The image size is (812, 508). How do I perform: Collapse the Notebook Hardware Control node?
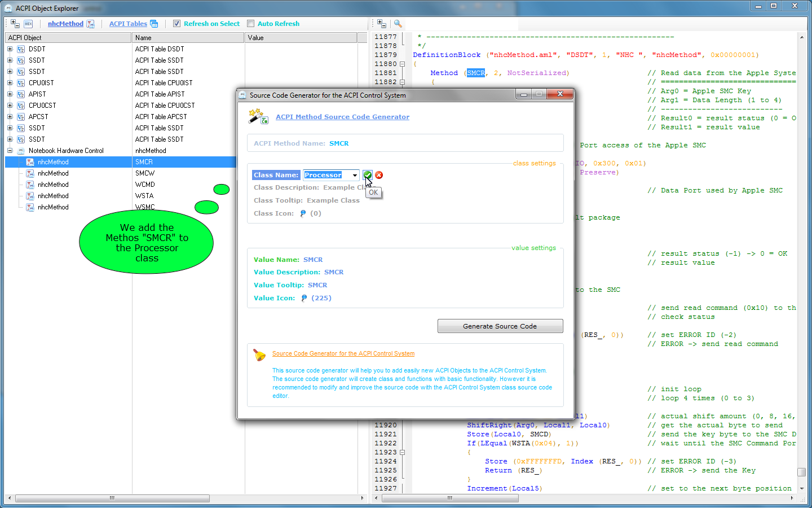coord(10,151)
